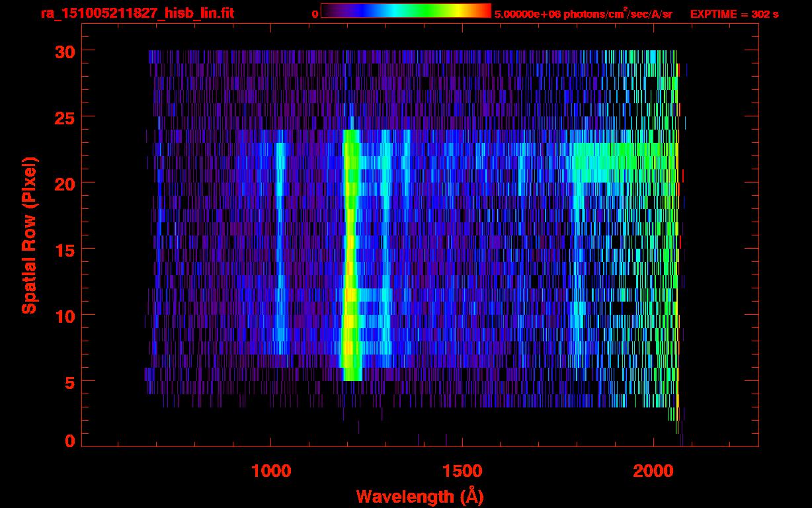Image resolution: width=812 pixels, height=508 pixels.
Task: Click the 0 spatial row tick label
Action: coord(68,441)
